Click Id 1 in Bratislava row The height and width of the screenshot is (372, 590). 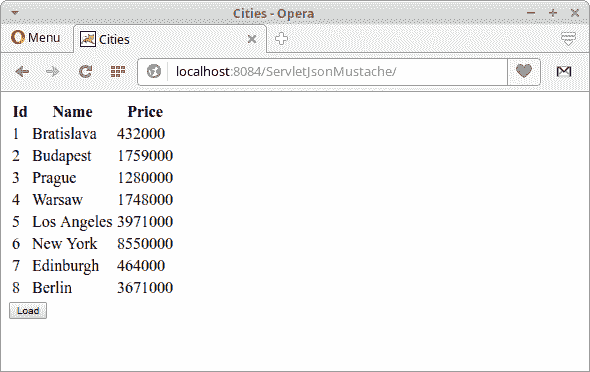coord(16,134)
